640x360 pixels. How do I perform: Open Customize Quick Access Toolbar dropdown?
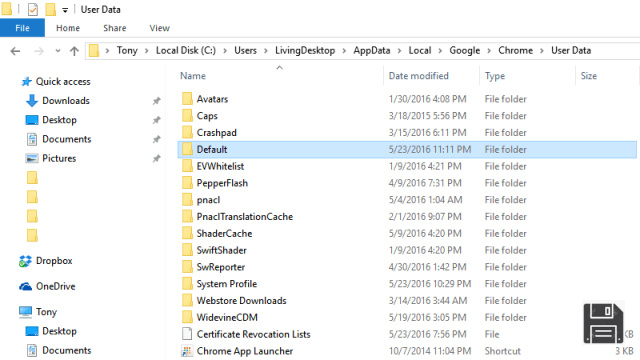pos(65,10)
